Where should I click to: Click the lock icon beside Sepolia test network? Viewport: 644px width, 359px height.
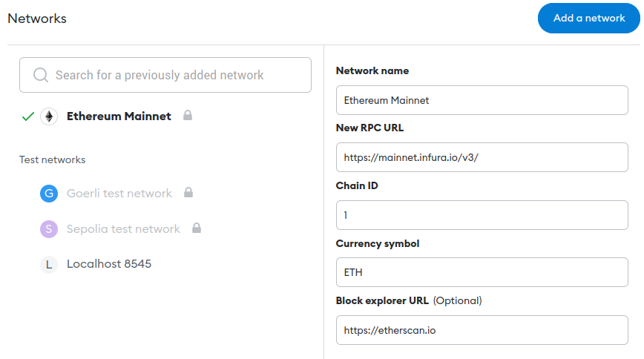tap(197, 228)
